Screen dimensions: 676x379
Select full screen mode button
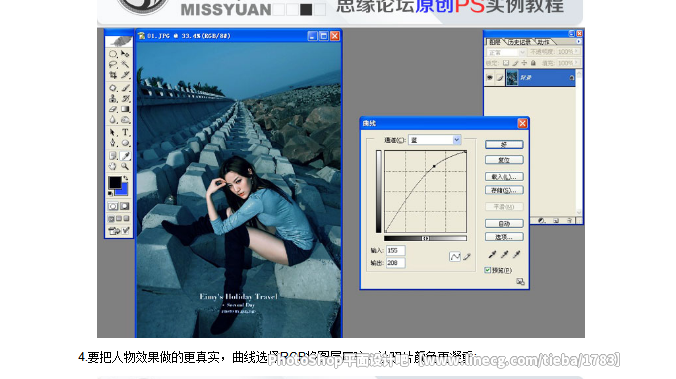coord(126,219)
